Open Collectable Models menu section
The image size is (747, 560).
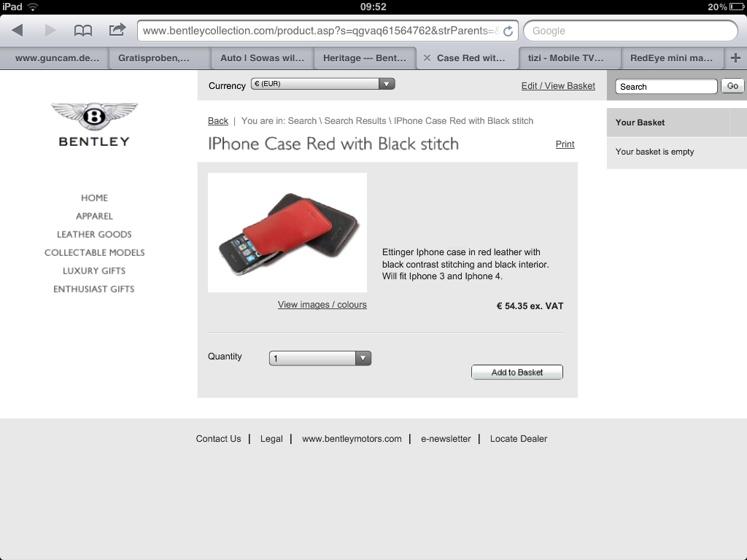(x=94, y=252)
